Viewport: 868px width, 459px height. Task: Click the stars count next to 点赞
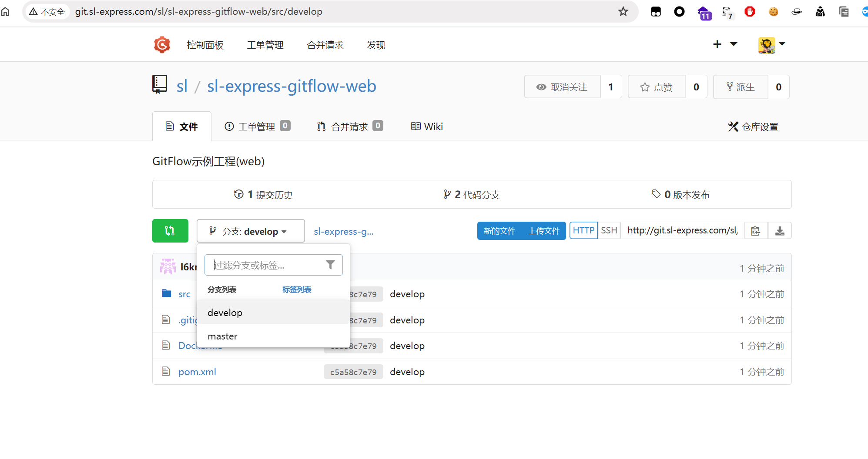(x=696, y=87)
